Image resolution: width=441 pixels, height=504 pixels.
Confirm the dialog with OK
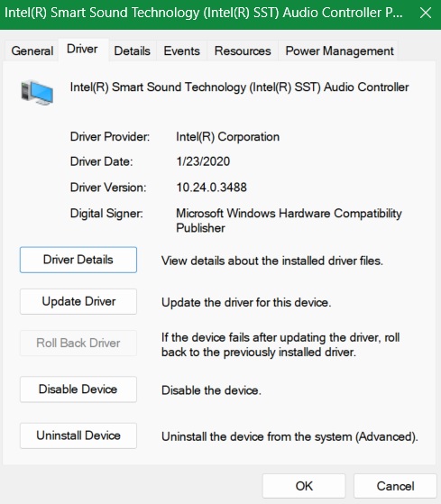[304, 486]
